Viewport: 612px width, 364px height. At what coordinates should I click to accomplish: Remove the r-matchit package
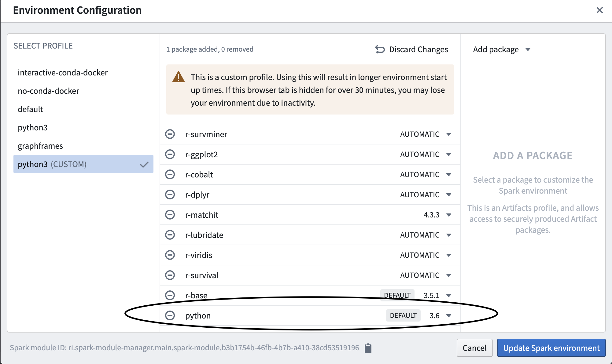(x=170, y=215)
